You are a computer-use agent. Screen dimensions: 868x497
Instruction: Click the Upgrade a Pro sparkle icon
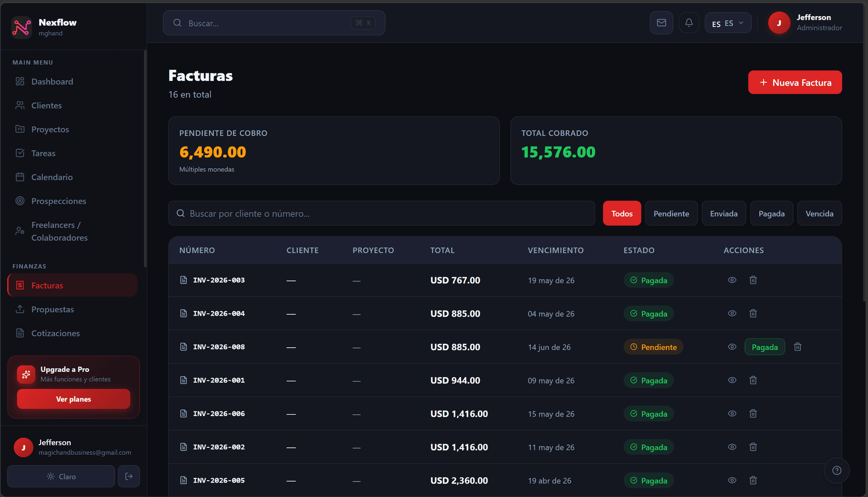pos(26,374)
